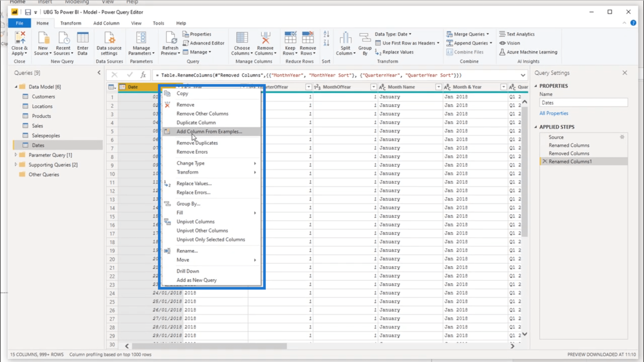Open Month Name column filter dropdown
The height and width of the screenshot is (362, 644).
point(439,87)
